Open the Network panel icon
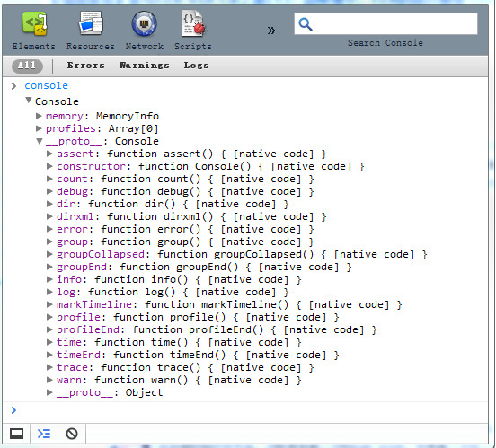Viewport: 496px width, 448px height. 145,23
